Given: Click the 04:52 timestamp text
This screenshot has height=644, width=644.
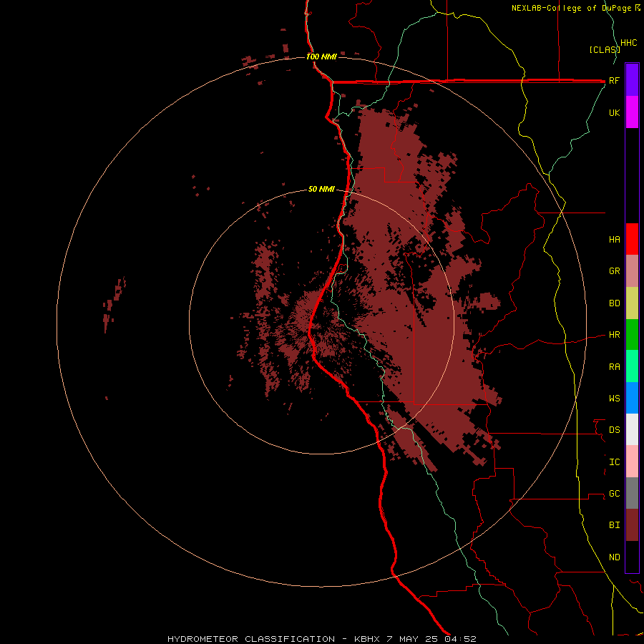Looking at the screenshot, I should 459,639.
